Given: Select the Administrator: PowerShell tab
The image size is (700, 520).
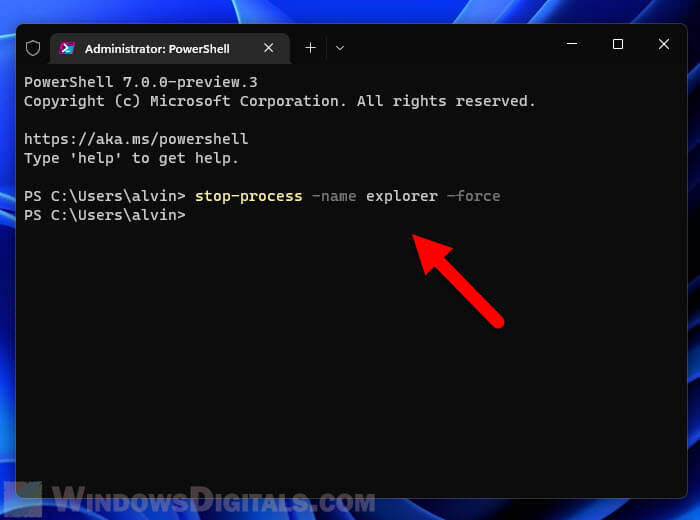Looking at the screenshot, I should pyautogui.click(x=170, y=48).
